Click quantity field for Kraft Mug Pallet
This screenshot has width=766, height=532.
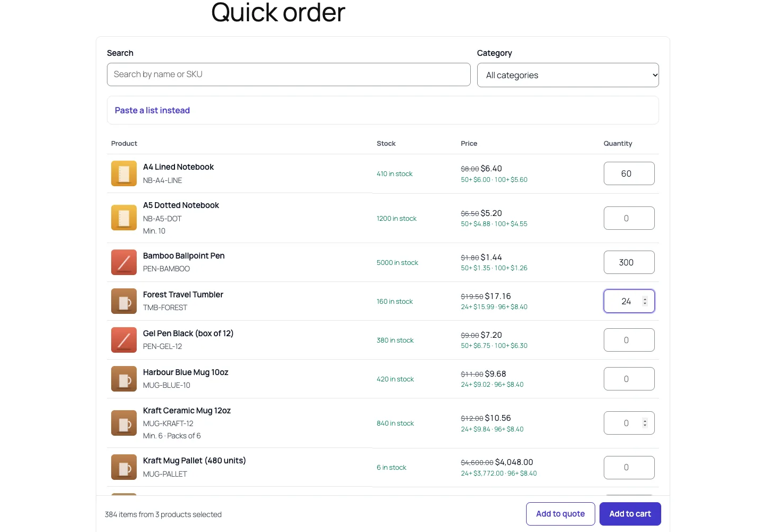tap(629, 468)
